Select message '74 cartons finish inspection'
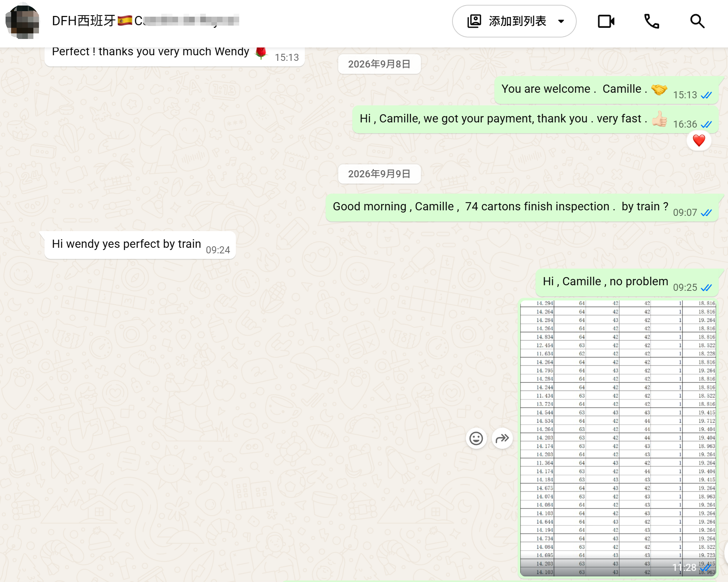This screenshot has width=728, height=582. click(x=522, y=208)
